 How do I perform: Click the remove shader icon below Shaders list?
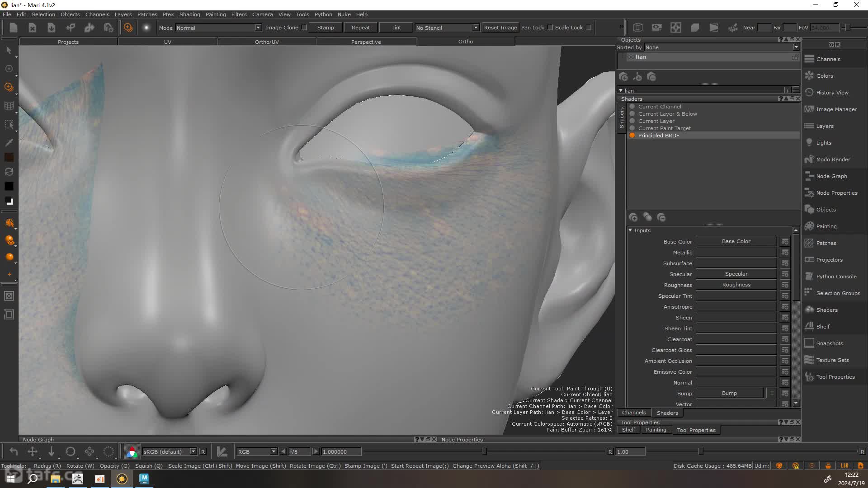[661, 217]
